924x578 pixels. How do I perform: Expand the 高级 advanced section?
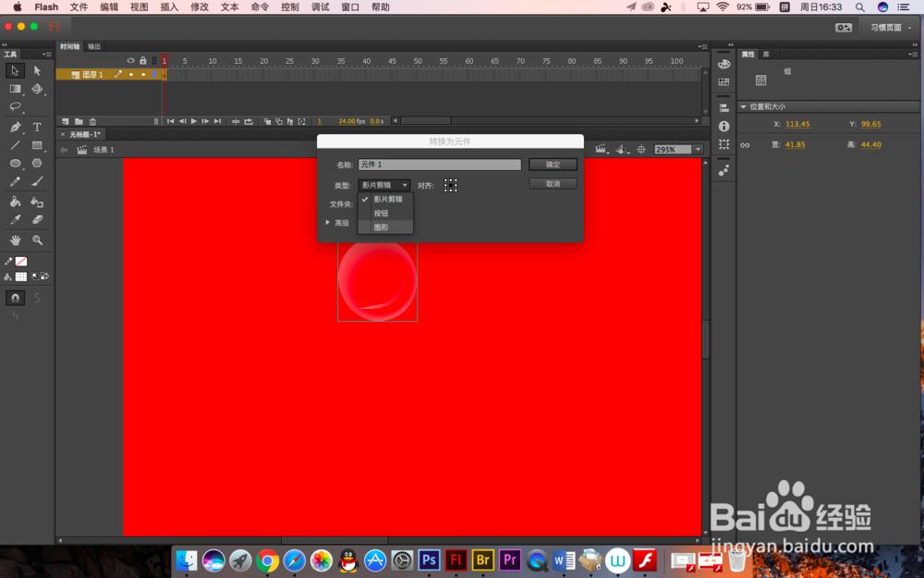point(338,223)
